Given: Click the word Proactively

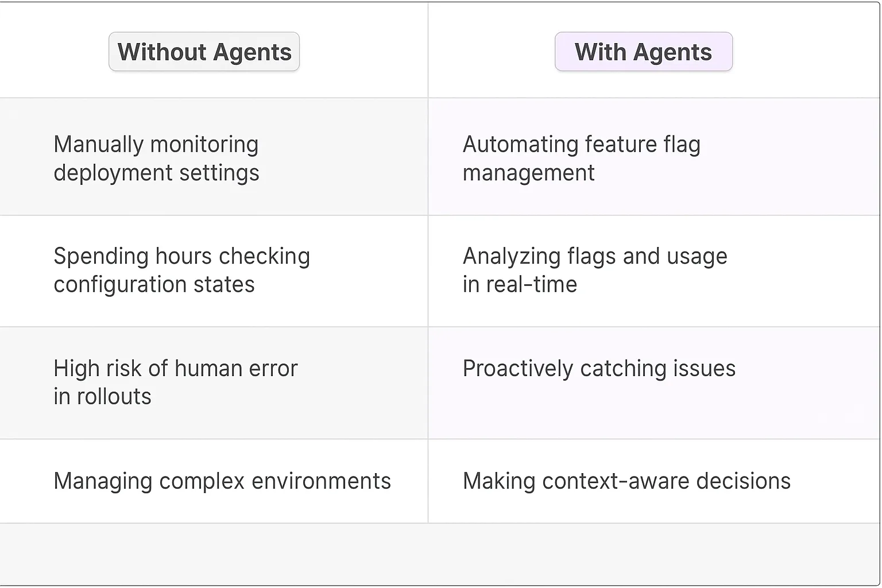Looking at the screenshot, I should (517, 369).
